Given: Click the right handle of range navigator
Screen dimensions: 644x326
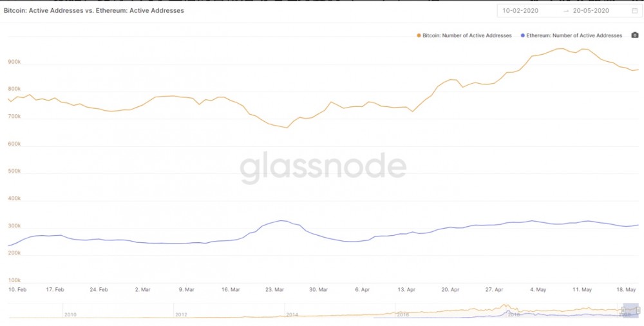Looking at the screenshot, I should pyautogui.click(x=638, y=311).
